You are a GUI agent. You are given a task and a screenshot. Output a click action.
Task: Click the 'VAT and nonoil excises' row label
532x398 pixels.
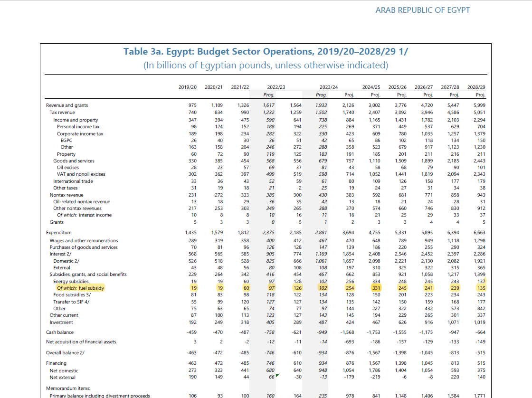(x=81, y=174)
